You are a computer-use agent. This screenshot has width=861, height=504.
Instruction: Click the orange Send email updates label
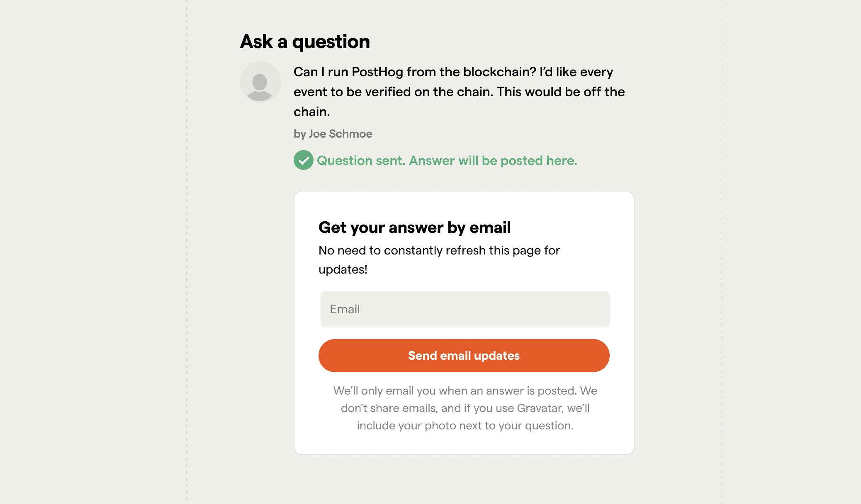[x=464, y=355]
